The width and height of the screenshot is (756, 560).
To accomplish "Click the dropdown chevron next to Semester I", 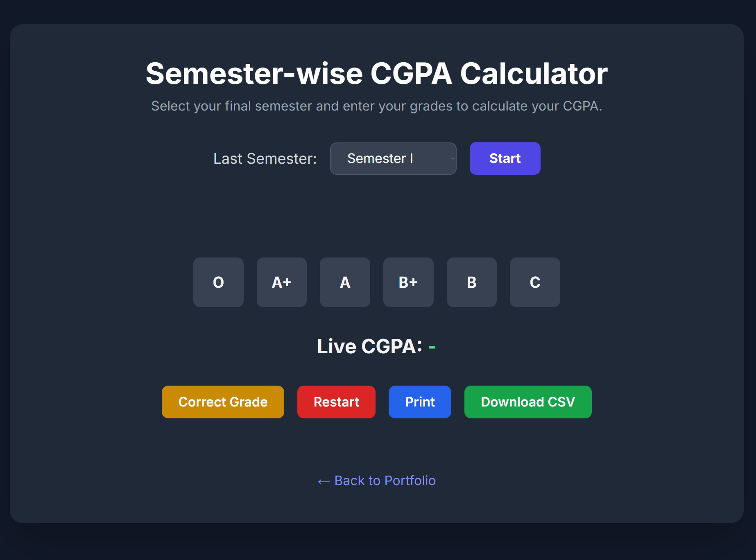I will point(452,159).
